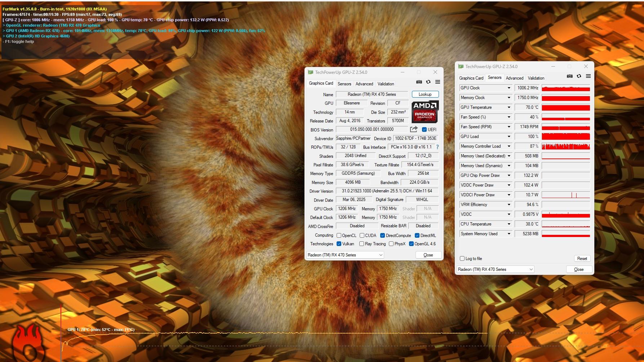Open the hamburger menu in the Sensors window
Screen dimensions: 644x362
tap(588, 76)
